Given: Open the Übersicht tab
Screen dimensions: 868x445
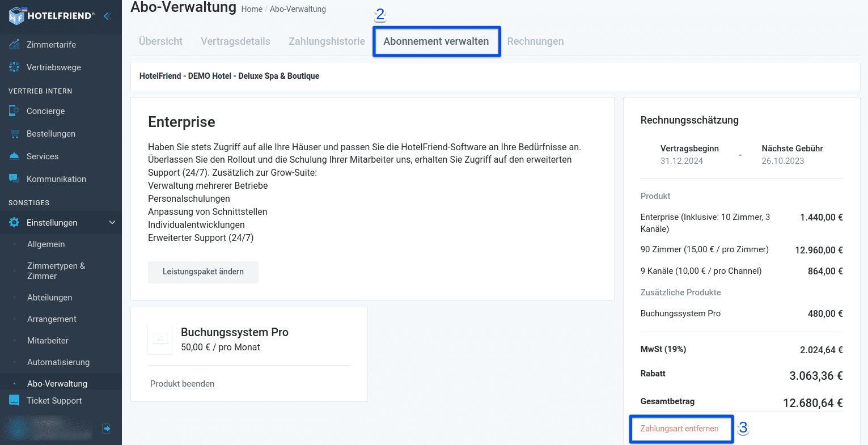Looking at the screenshot, I should click(161, 41).
